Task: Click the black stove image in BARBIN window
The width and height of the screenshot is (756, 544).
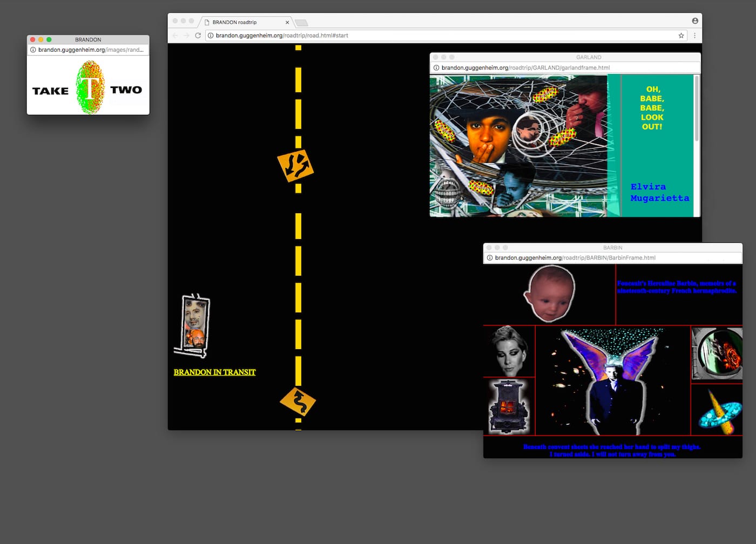Action: (508, 407)
